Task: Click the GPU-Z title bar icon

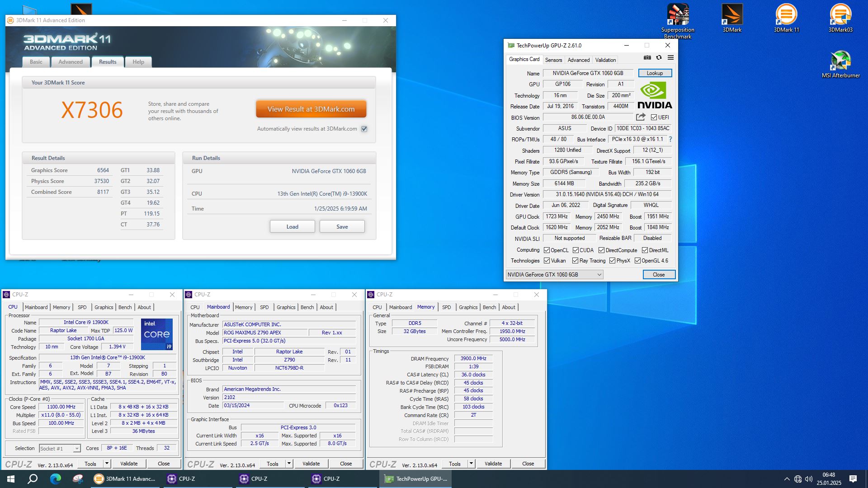Action: click(x=511, y=45)
